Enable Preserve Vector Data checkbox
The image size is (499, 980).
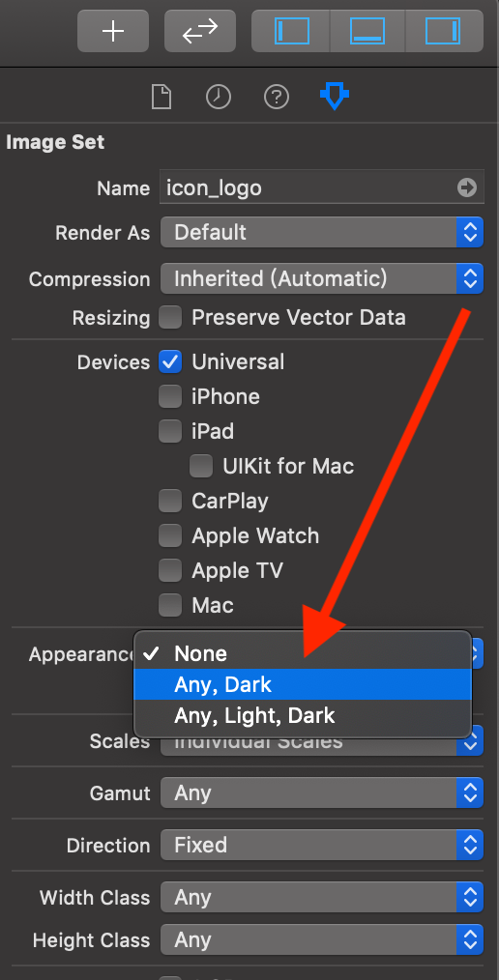[170, 318]
